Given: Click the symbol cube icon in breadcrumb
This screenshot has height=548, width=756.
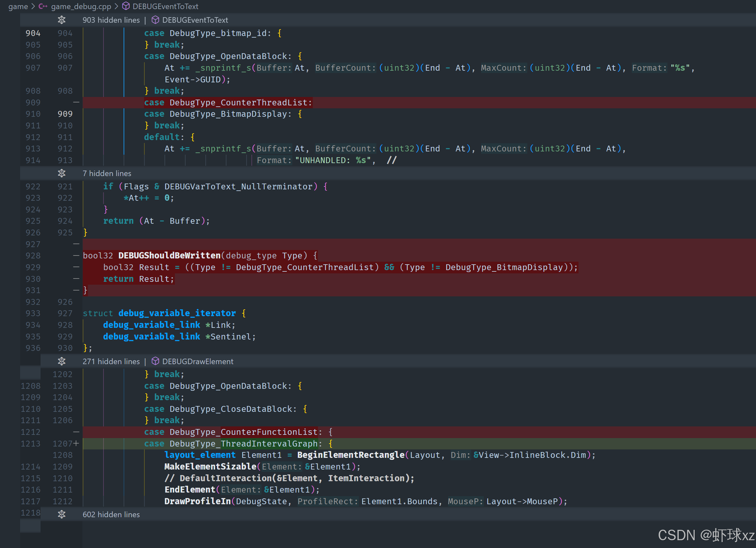Looking at the screenshot, I should point(126,6).
